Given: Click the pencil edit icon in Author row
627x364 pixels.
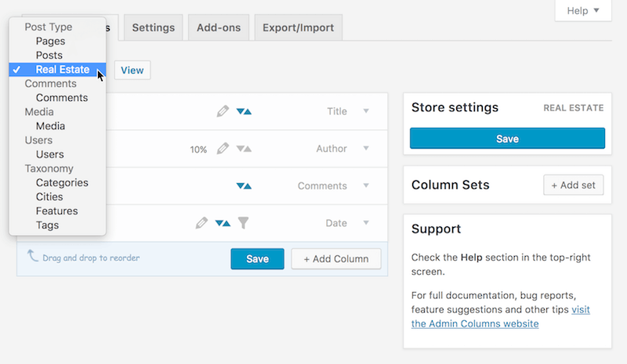Looking at the screenshot, I should [223, 149].
